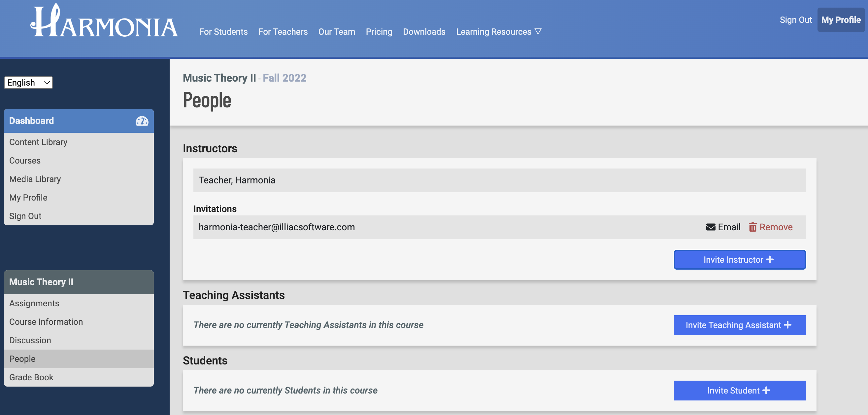Click the envelope icon beside Email
Image resolution: width=868 pixels, height=415 pixels.
pyautogui.click(x=710, y=227)
